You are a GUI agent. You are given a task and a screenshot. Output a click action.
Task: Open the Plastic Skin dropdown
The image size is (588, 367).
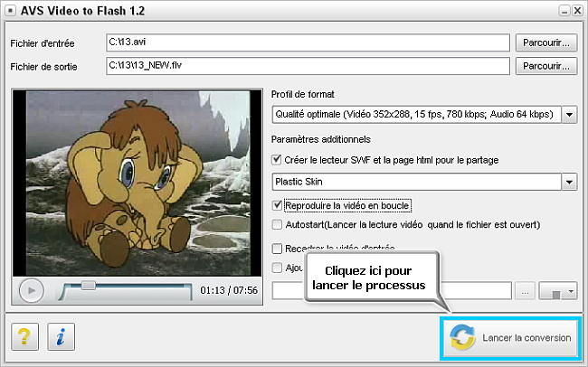click(569, 182)
